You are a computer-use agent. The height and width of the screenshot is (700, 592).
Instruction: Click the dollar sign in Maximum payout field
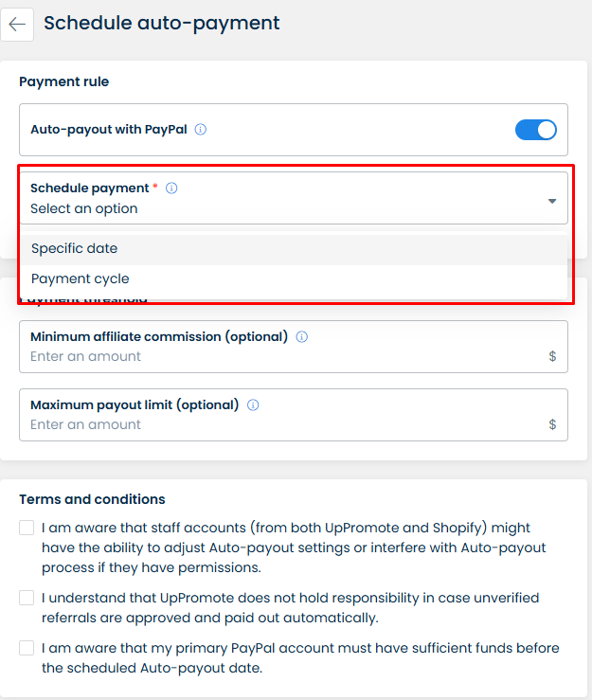coord(552,425)
